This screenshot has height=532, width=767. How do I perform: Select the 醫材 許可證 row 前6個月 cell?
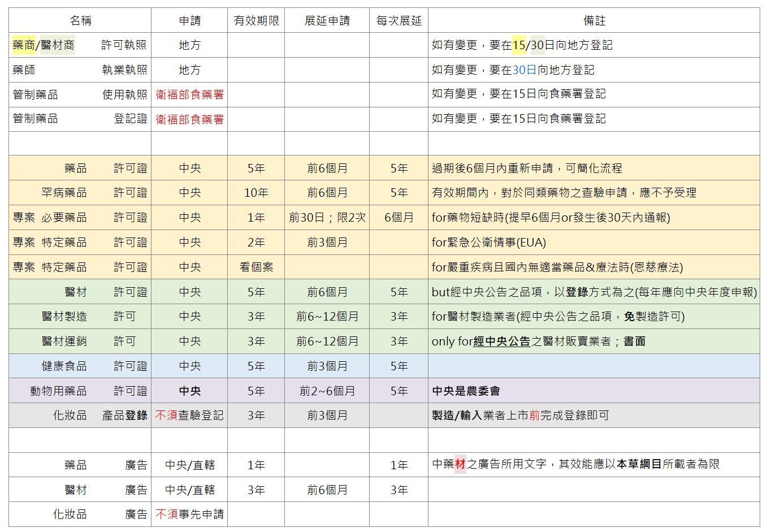327,292
